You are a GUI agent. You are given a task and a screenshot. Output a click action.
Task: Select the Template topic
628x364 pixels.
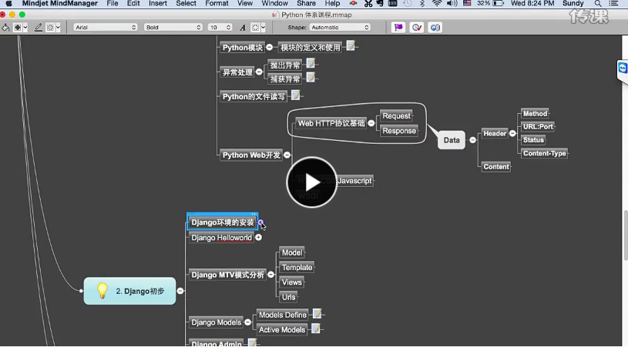[297, 267]
